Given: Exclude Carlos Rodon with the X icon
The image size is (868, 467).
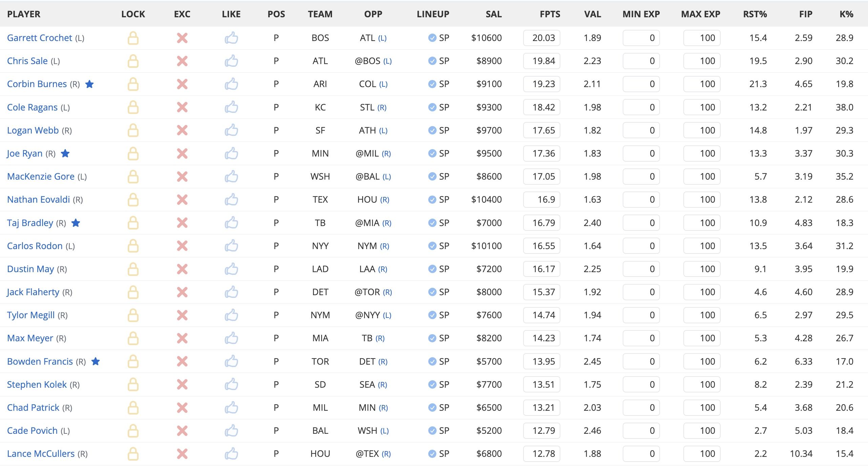Looking at the screenshot, I should [182, 246].
